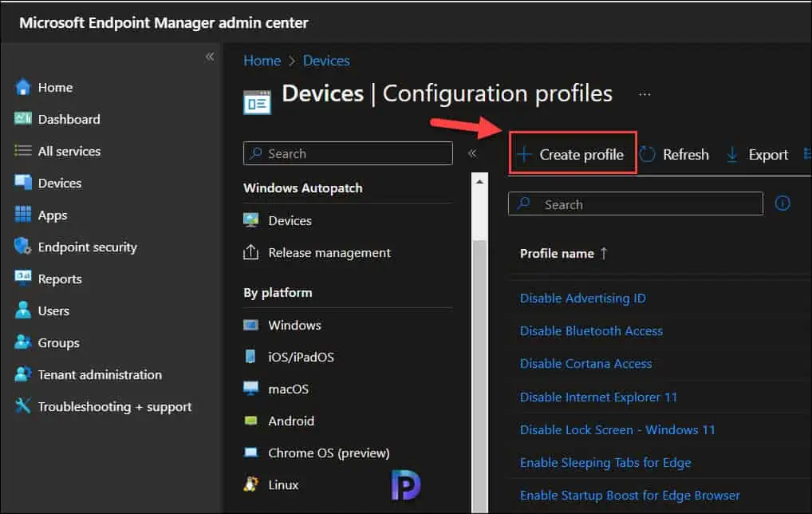
Task: Click the Export button label
Action: coord(768,155)
